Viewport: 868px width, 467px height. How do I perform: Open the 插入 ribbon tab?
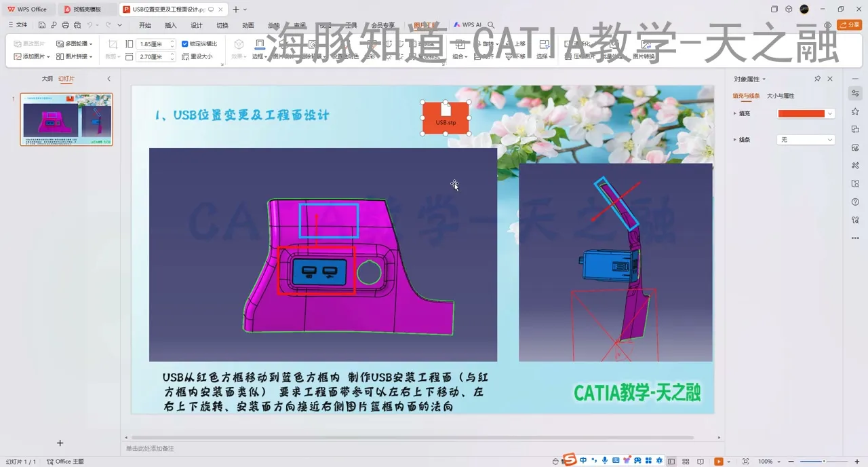[170, 24]
